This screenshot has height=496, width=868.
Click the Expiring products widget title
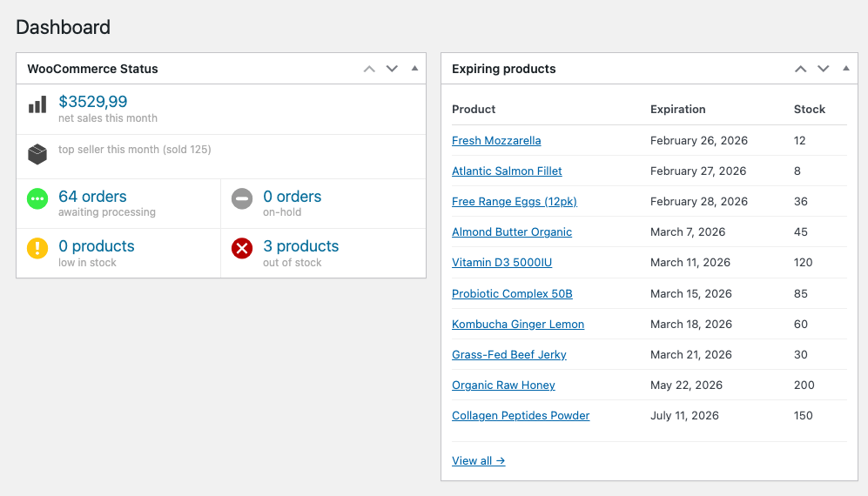click(503, 69)
